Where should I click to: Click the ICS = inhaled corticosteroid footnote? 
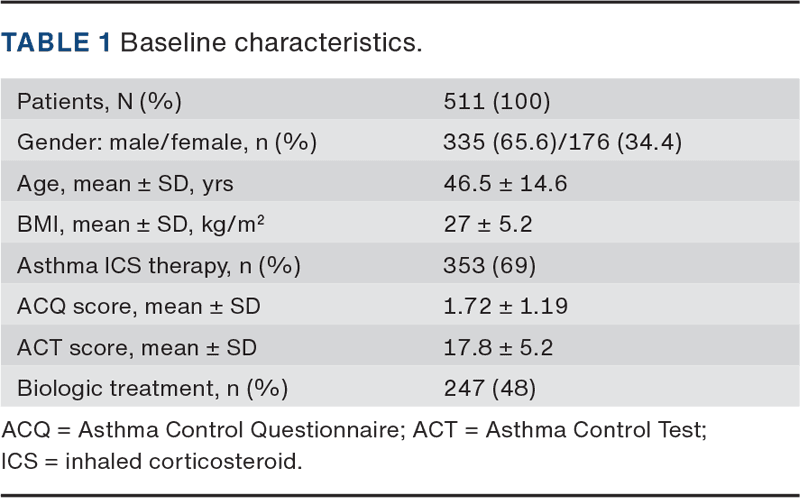[x=152, y=461]
